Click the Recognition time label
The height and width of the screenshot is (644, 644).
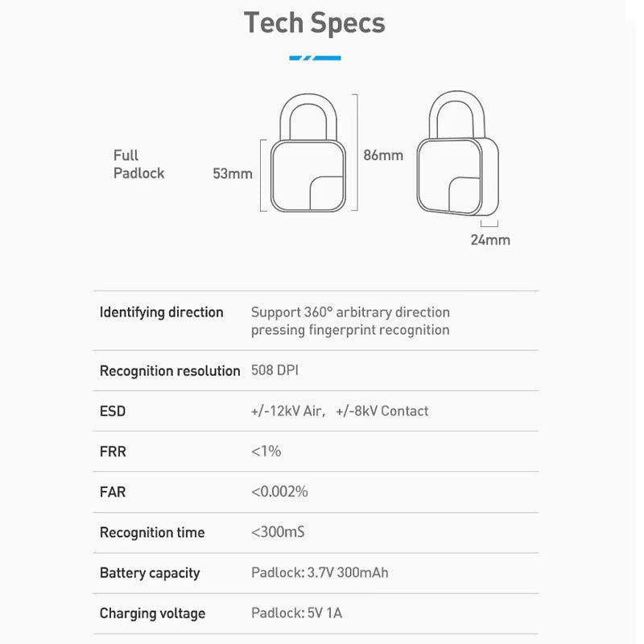(x=152, y=533)
